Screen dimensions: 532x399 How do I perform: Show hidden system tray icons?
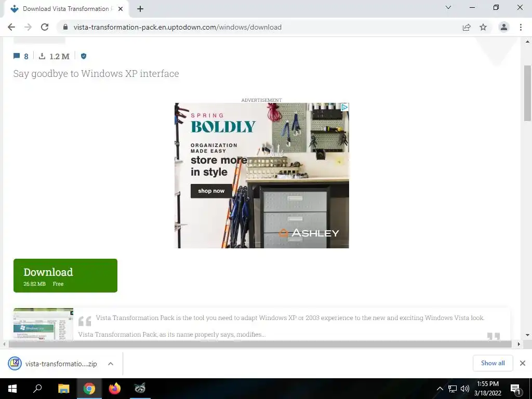(440, 389)
